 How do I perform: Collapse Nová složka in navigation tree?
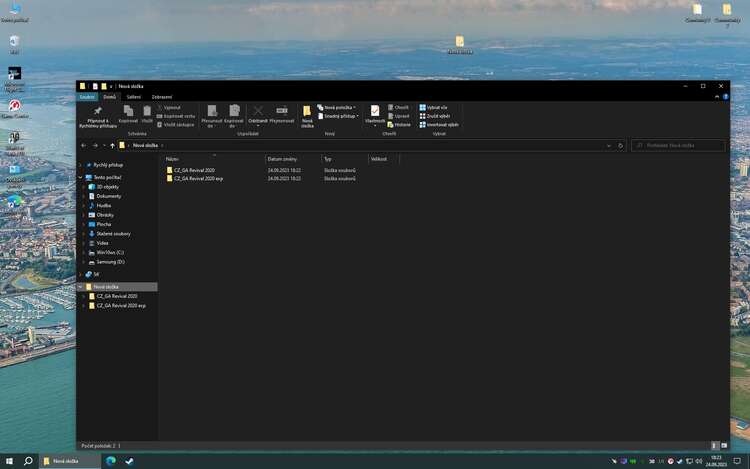coord(80,287)
